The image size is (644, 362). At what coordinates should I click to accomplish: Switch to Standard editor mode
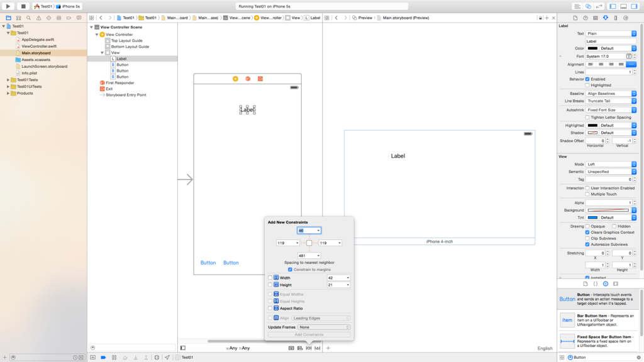577,6
